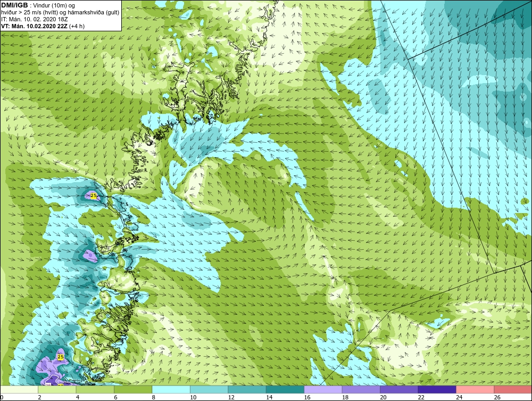Click the legend scale number 20
The width and height of the screenshot is (532, 401).
tap(383, 397)
